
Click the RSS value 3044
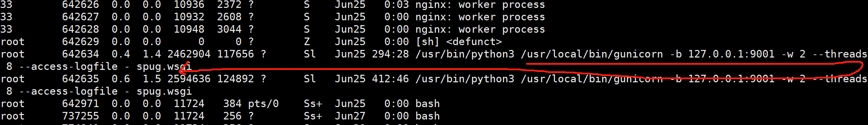point(229,29)
